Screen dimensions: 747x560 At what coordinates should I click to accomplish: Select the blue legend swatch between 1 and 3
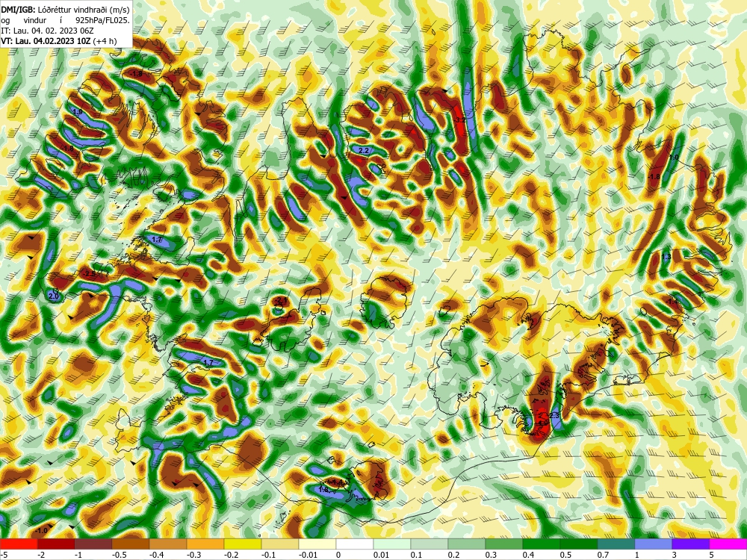click(x=654, y=544)
